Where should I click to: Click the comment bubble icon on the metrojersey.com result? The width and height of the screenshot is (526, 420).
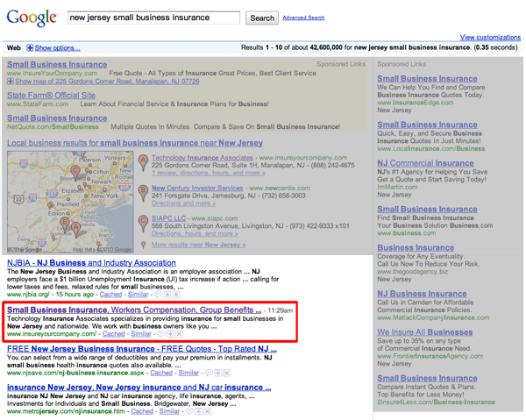click(x=189, y=411)
